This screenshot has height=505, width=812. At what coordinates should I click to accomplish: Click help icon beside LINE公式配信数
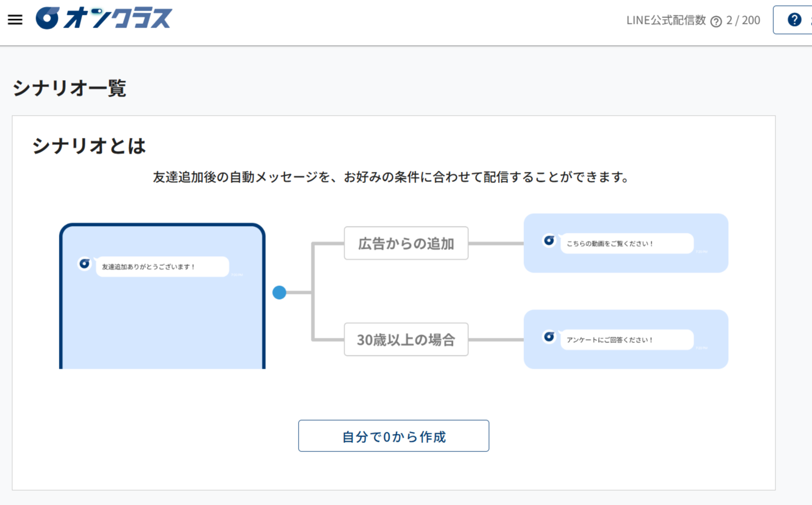pyautogui.click(x=716, y=21)
